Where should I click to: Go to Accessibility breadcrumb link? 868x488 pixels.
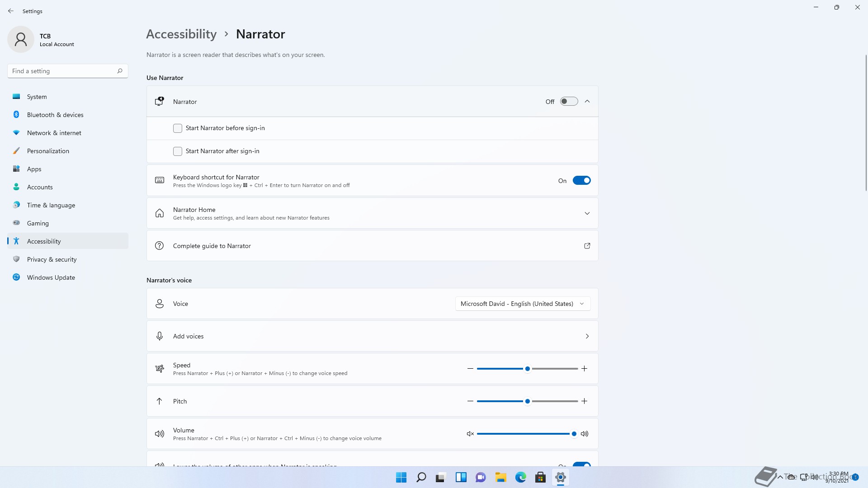[x=181, y=34]
